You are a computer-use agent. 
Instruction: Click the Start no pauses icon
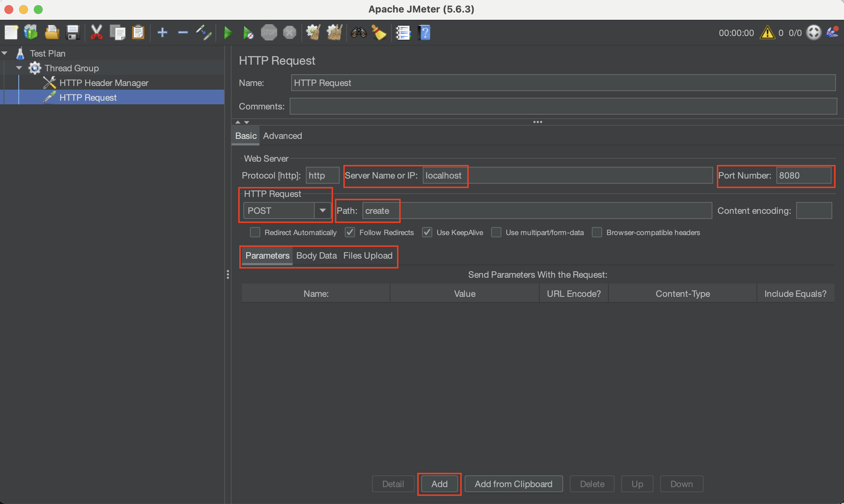248,33
